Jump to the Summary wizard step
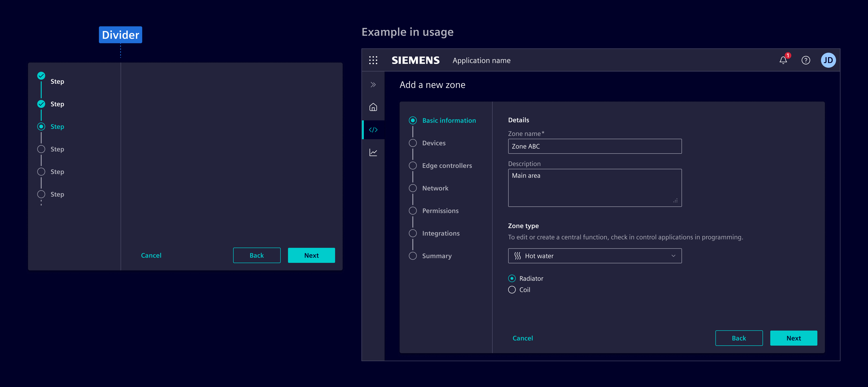 tap(437, 256)
